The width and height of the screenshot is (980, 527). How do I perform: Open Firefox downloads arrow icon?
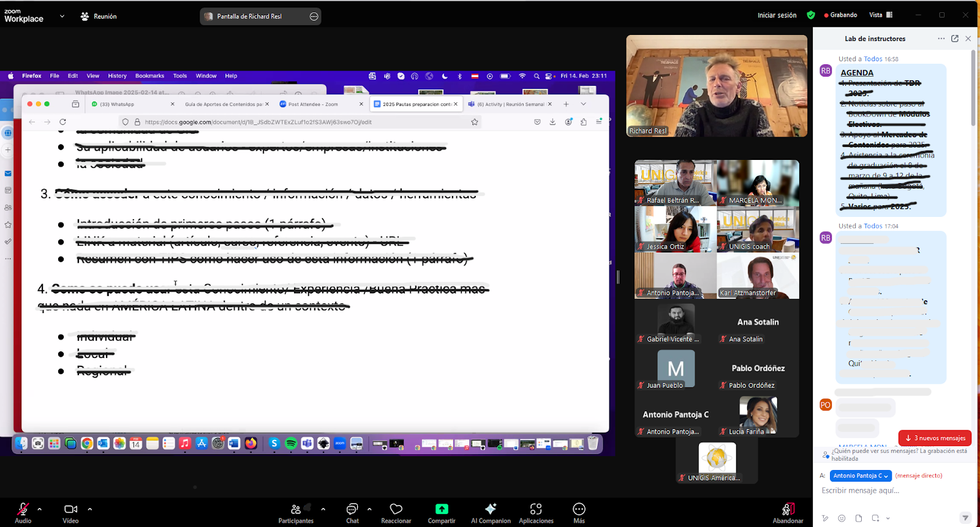click(552, 122)
